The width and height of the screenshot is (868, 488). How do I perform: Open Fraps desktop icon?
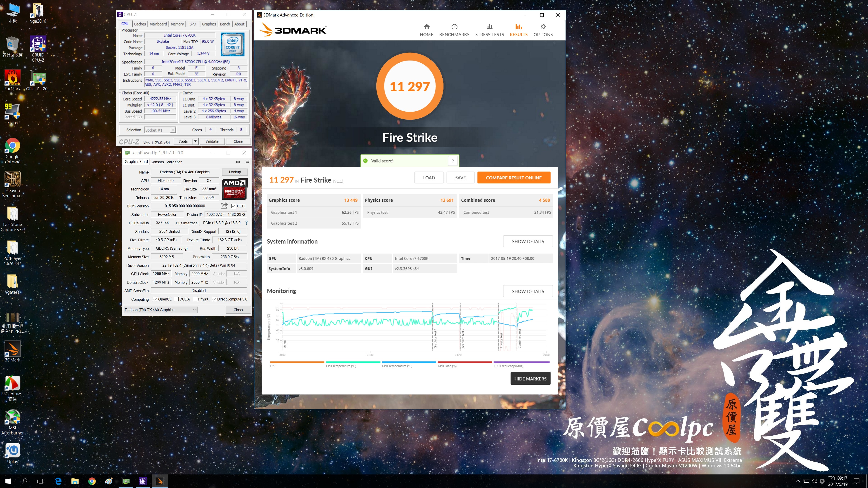[12, 114]
